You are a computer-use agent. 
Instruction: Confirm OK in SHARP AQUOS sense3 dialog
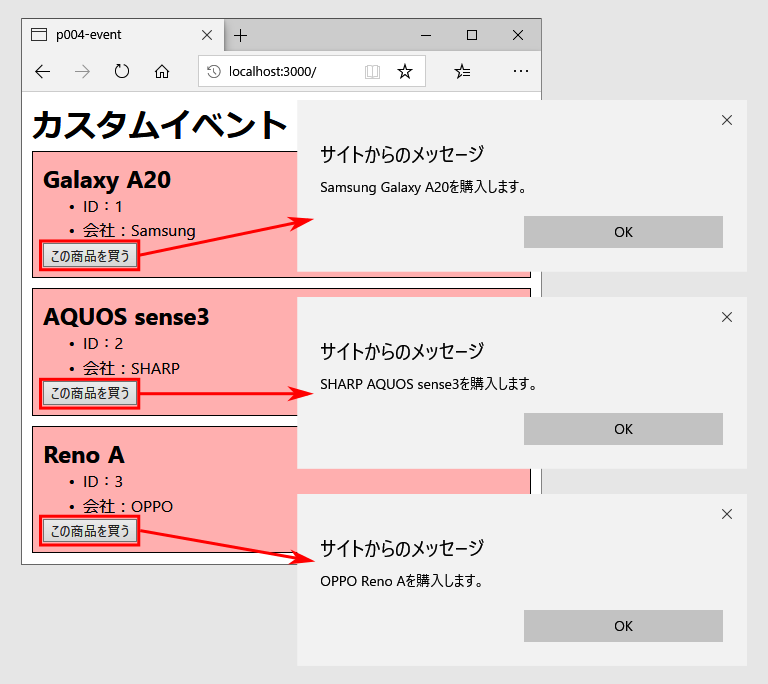pos(623,429)
